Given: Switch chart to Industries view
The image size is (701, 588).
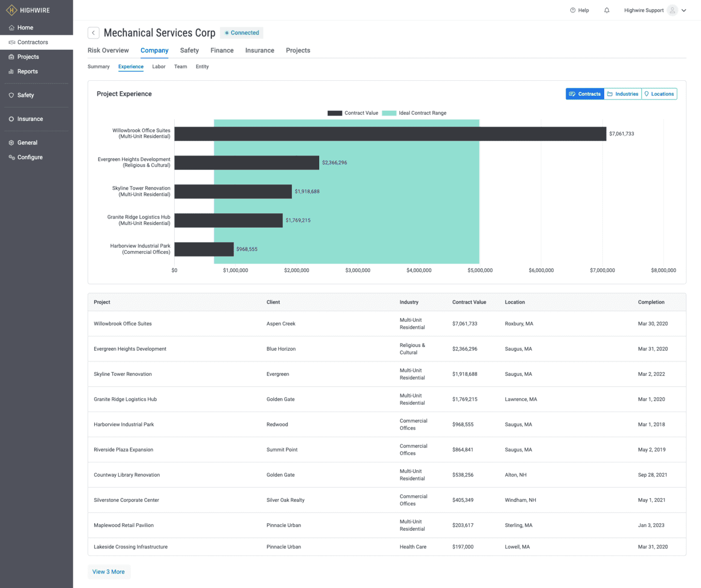Looking at the screenshot, I should pos(622,94).
